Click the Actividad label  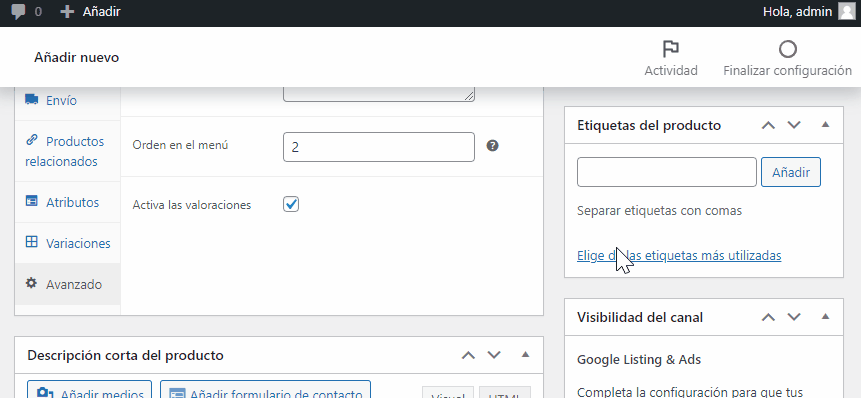pyautogui.click(x=670, y=70)
